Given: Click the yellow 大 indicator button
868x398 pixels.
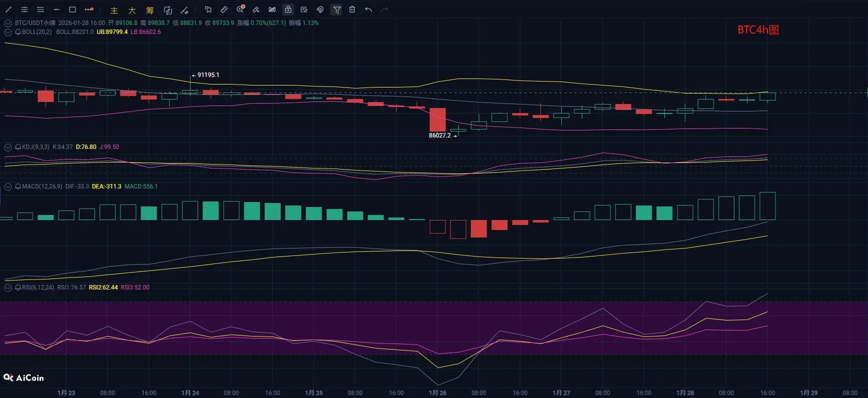Looking at the screenshot, I should pos(132,10).
